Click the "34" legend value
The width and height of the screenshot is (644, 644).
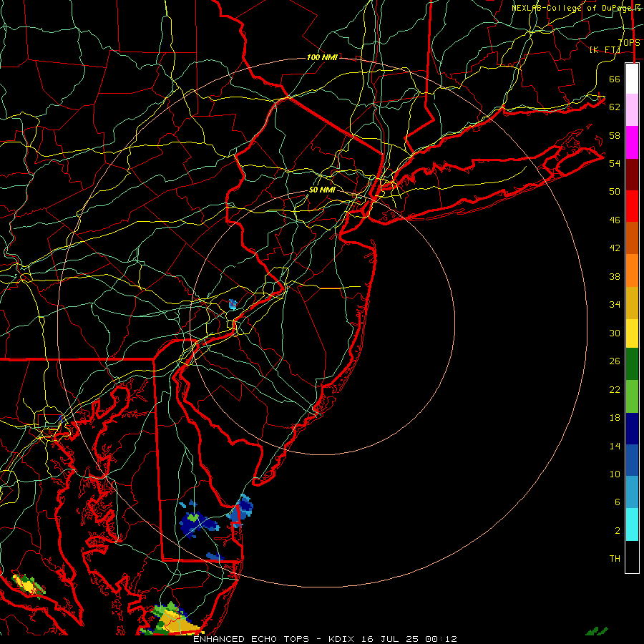pos(615,305)
